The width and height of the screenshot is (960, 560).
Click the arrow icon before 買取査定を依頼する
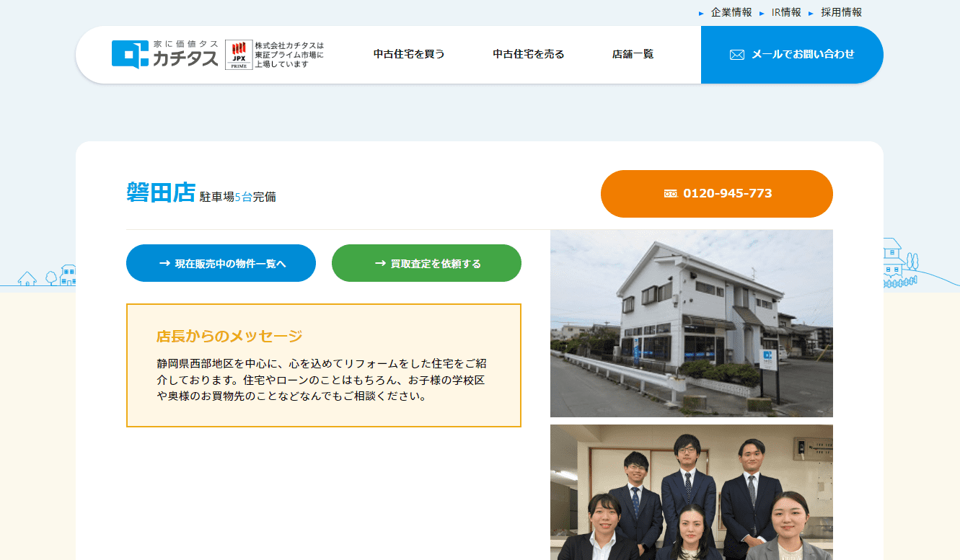[380, 264]
